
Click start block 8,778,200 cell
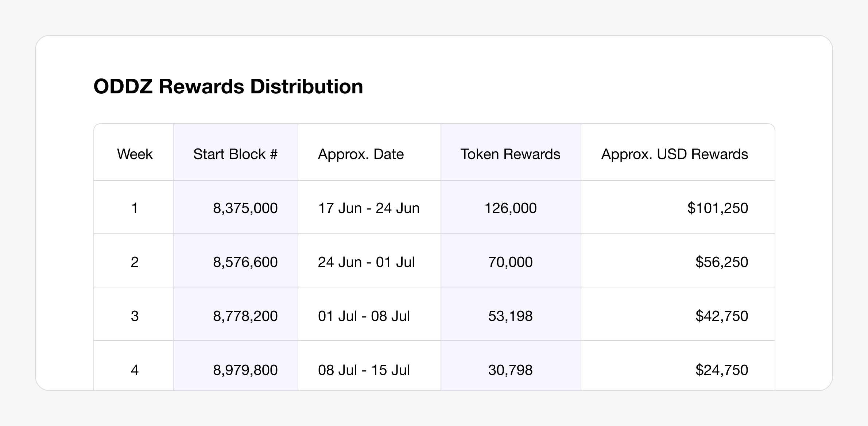245,316
